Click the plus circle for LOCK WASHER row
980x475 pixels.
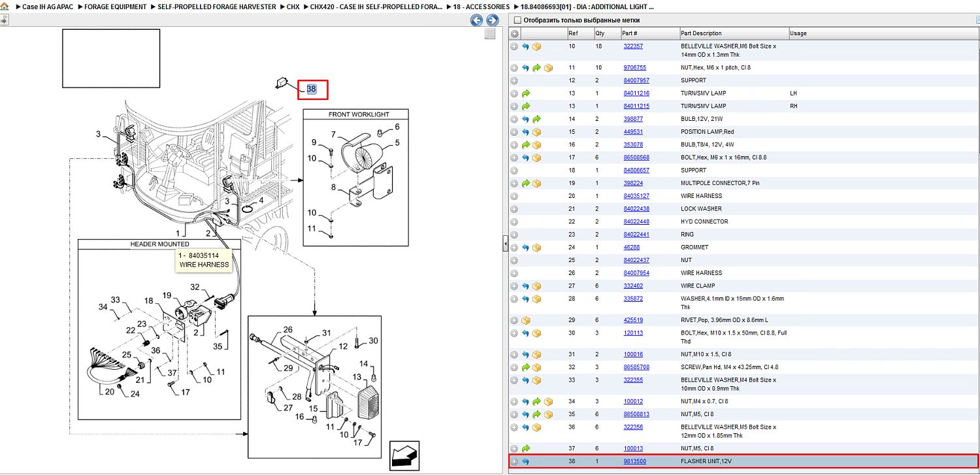tap(514, 209)
